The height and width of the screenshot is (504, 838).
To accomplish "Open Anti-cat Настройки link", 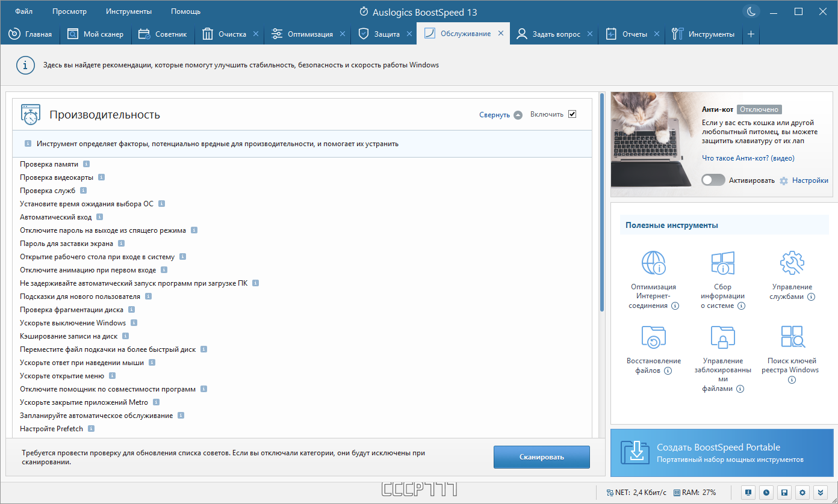I will point(810,180).
